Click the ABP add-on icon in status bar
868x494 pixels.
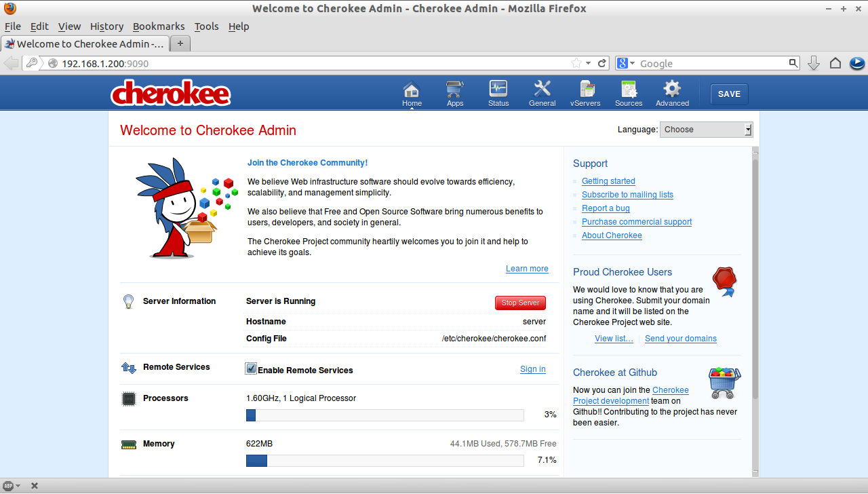[8, 486]
